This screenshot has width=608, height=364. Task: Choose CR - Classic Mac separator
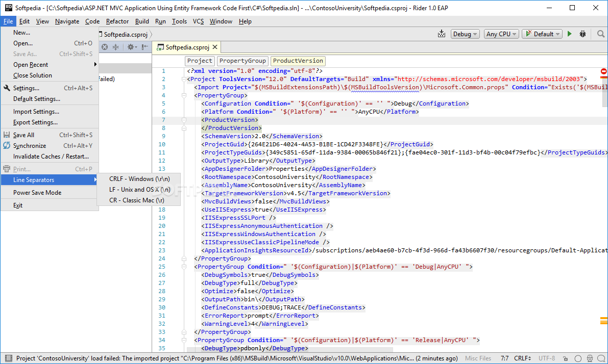[x=139, y=200]
